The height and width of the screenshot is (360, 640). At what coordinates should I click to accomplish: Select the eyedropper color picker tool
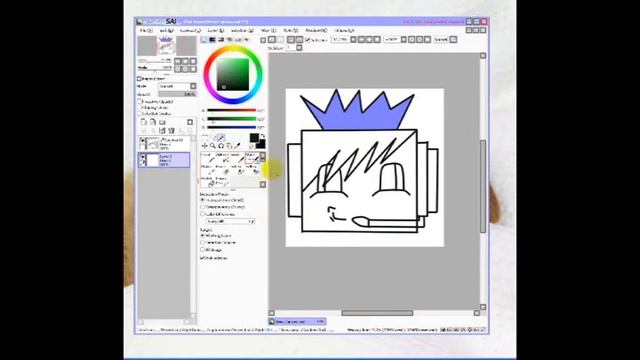click(x=237, y=145)
